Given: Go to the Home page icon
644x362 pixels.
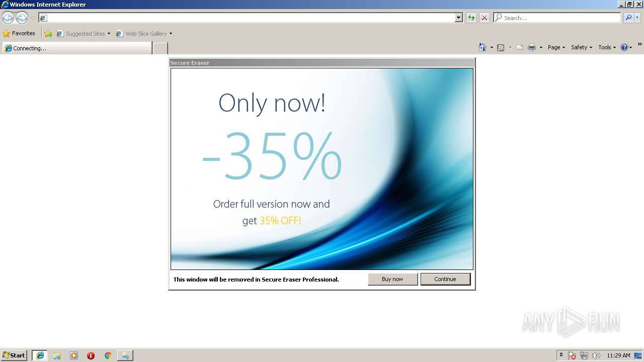Looking at the screenshot, I should coord(482,47).
